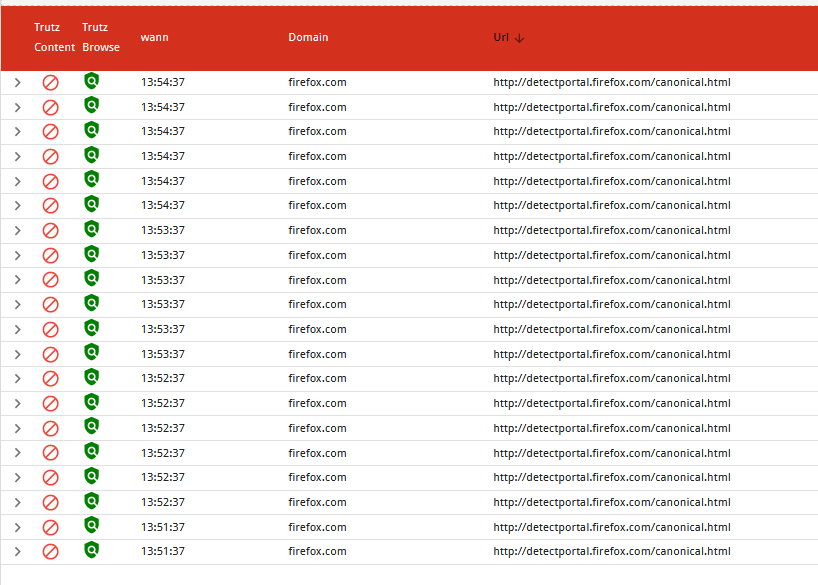Click green shield in first 13:51:37 row
This screenshot has height=585, width=818.
click(92, 526)
